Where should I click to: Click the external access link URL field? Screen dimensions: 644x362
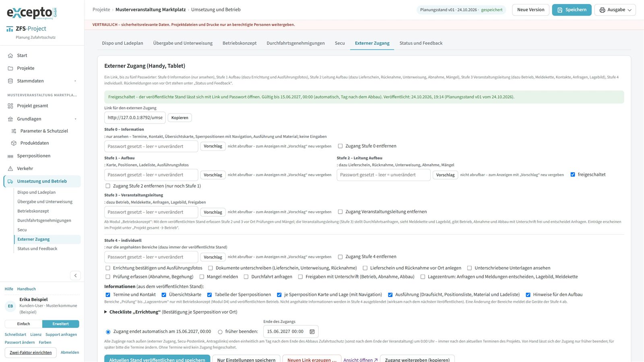(135, 117)
